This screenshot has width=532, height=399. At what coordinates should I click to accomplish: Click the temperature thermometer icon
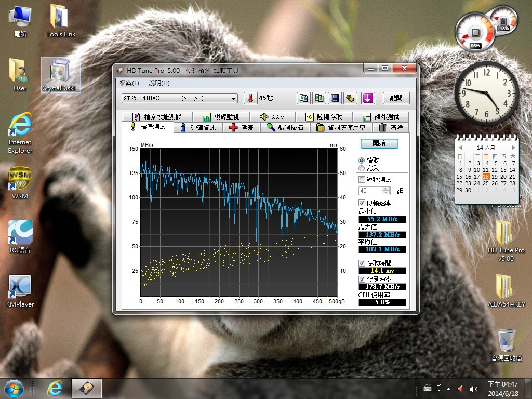click(250, 98)
